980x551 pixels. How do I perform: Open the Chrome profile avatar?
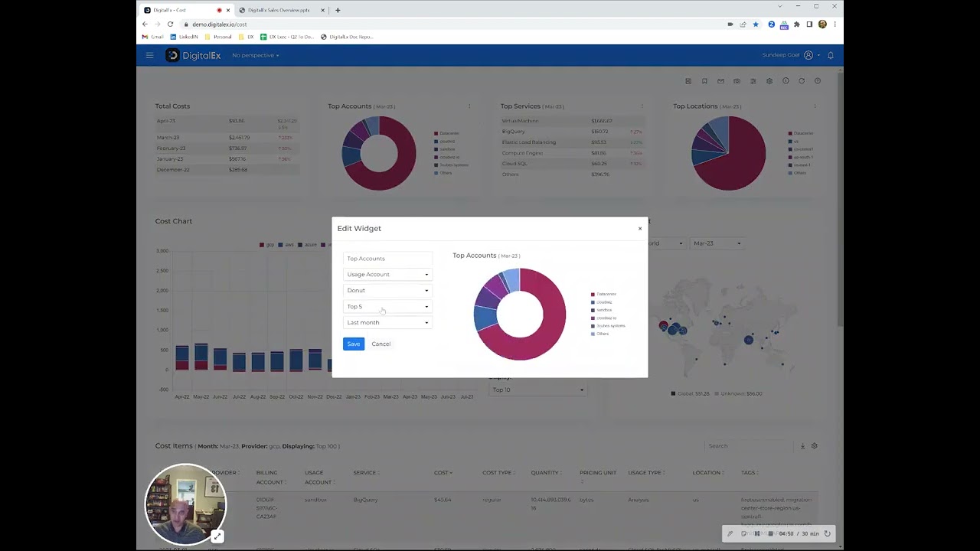(x=822, y=24)
